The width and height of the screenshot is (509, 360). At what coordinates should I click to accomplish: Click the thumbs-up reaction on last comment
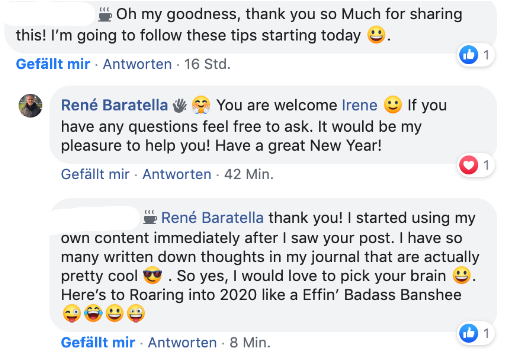[x=468, y=333]
